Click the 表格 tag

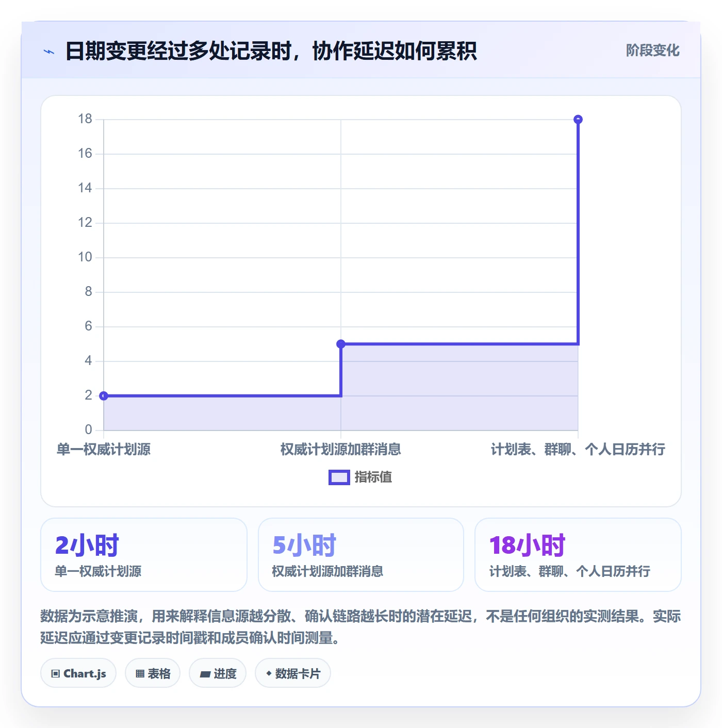click(153, 673)
